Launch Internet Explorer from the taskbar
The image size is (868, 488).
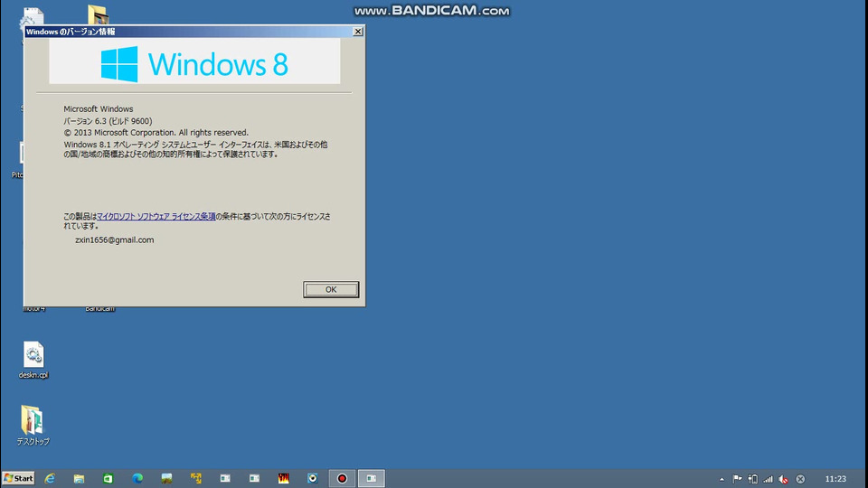click(50, 478)
